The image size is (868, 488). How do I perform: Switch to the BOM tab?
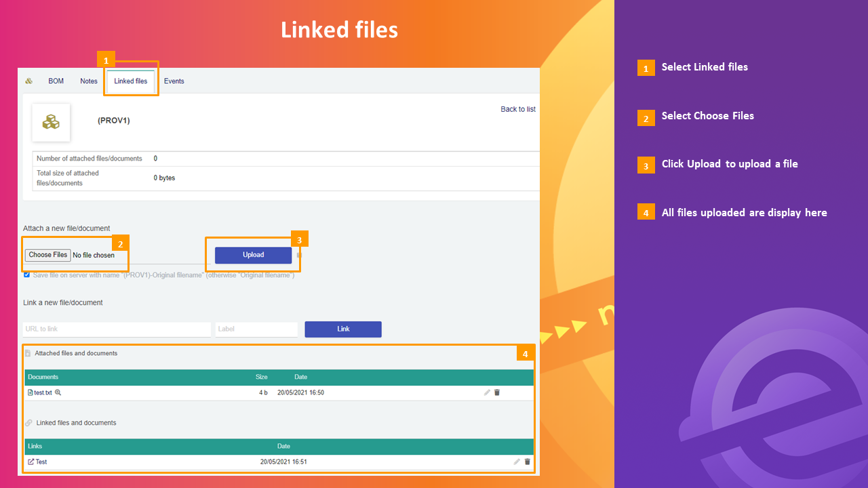tap(56, 80)
